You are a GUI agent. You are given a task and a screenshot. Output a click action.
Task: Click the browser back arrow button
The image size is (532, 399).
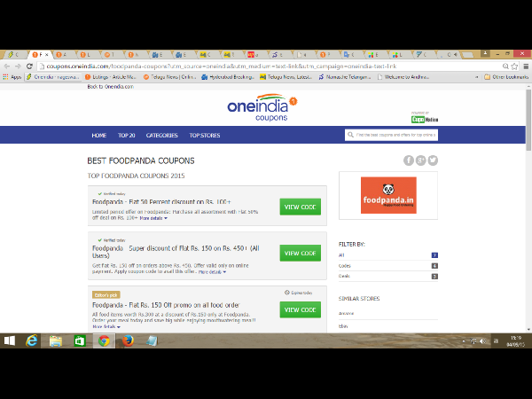7,66
